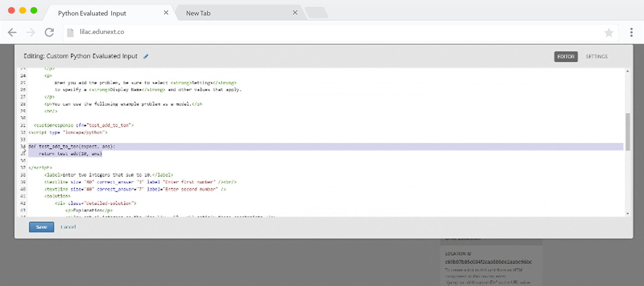Open a new browser tab with the blank tab button
644x286 pixels.
pos(316,13)
